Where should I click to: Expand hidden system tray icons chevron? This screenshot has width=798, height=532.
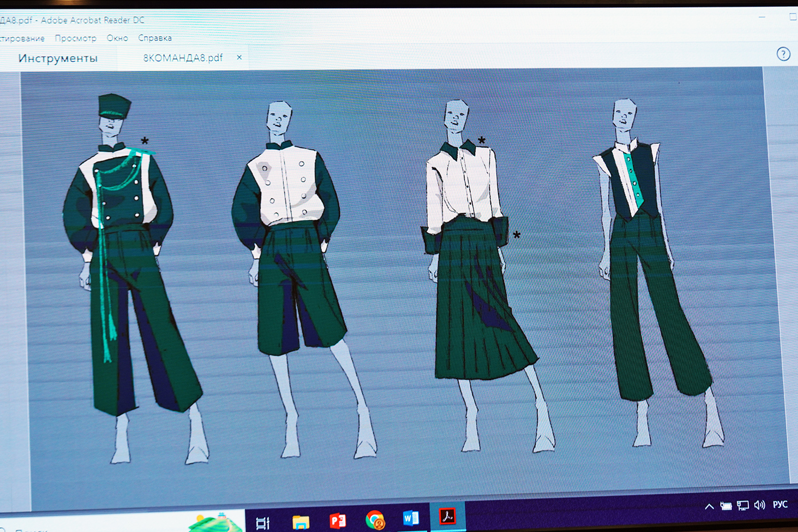click(709, 506)
